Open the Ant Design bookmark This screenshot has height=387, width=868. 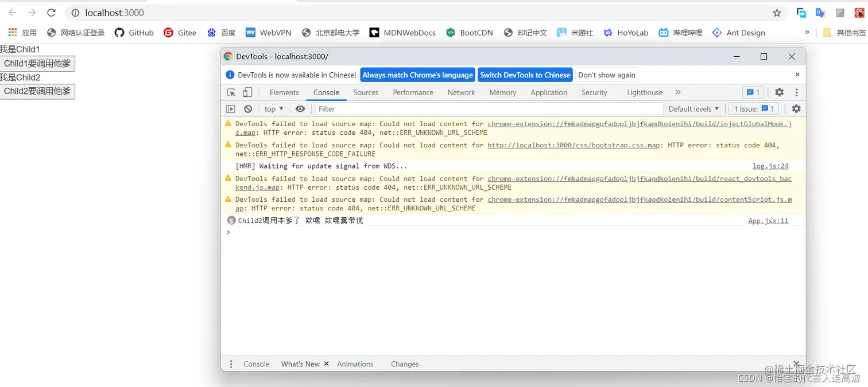point(739,33)
